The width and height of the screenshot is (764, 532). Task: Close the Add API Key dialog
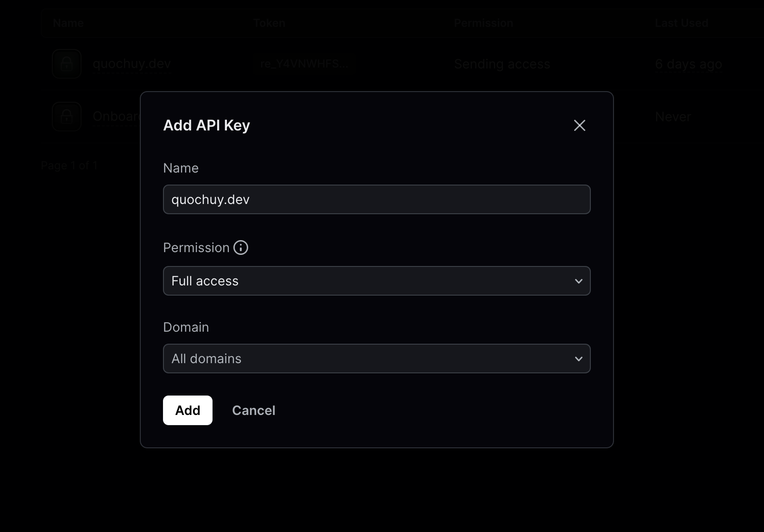[x=579, y=125]
